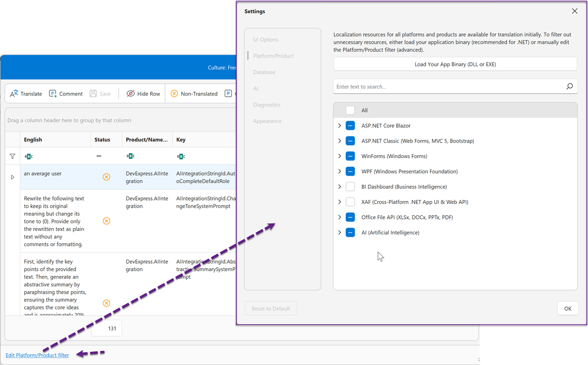
Task: Open Product/Name column filter operator icon
Action: 130,156
